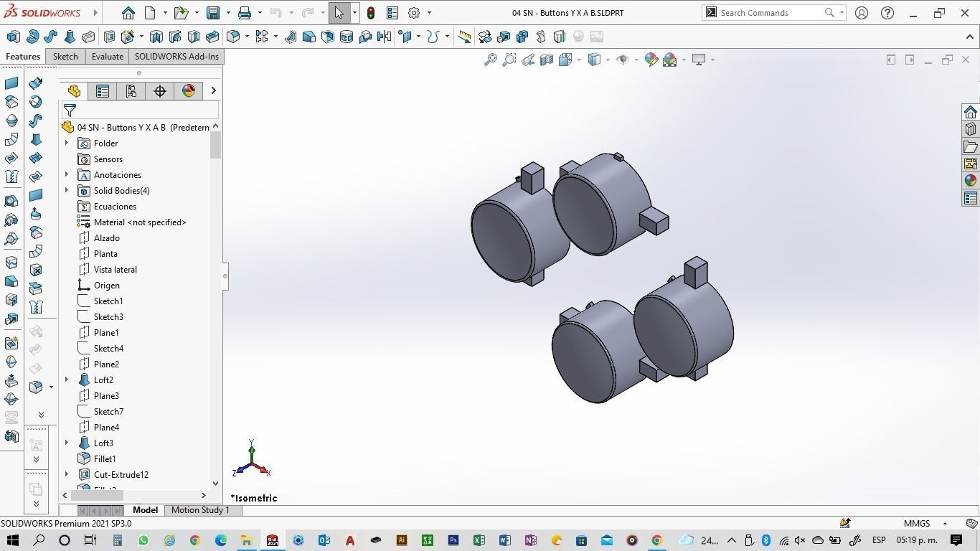Open the Options gear in title bar
The image size is (980, 551).
414,13
